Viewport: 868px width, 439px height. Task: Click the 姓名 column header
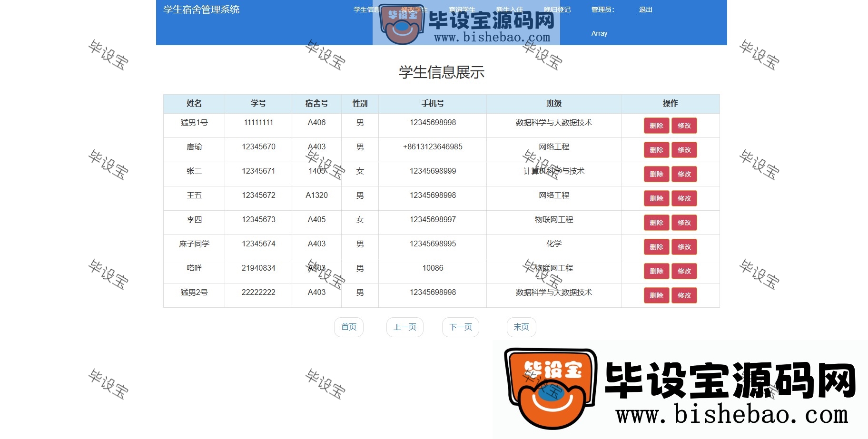194,103
